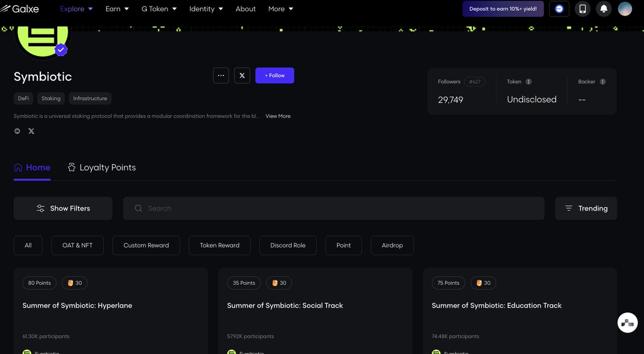
Task: Filter by Point rewards
Action: coord(343,245)
